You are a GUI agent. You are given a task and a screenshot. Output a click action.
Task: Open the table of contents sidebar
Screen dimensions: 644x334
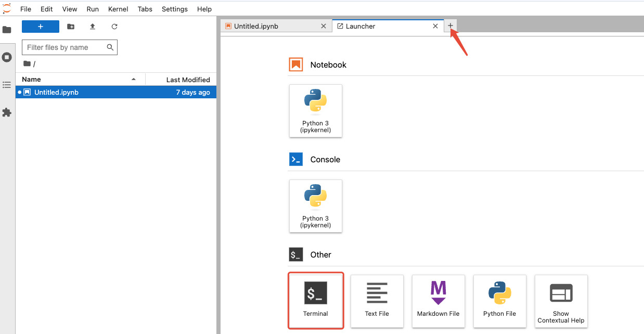pyautogui.click(x=7, y=84)
